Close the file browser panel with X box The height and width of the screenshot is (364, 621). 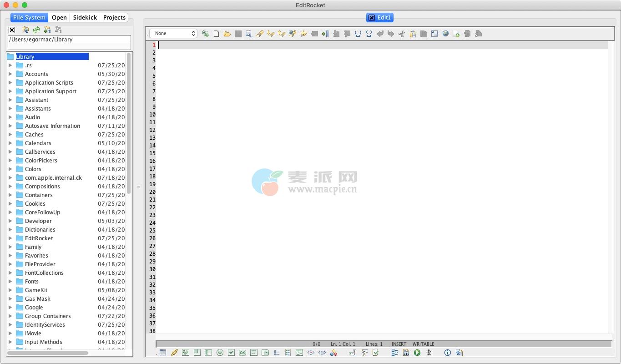tap(12, 30)
